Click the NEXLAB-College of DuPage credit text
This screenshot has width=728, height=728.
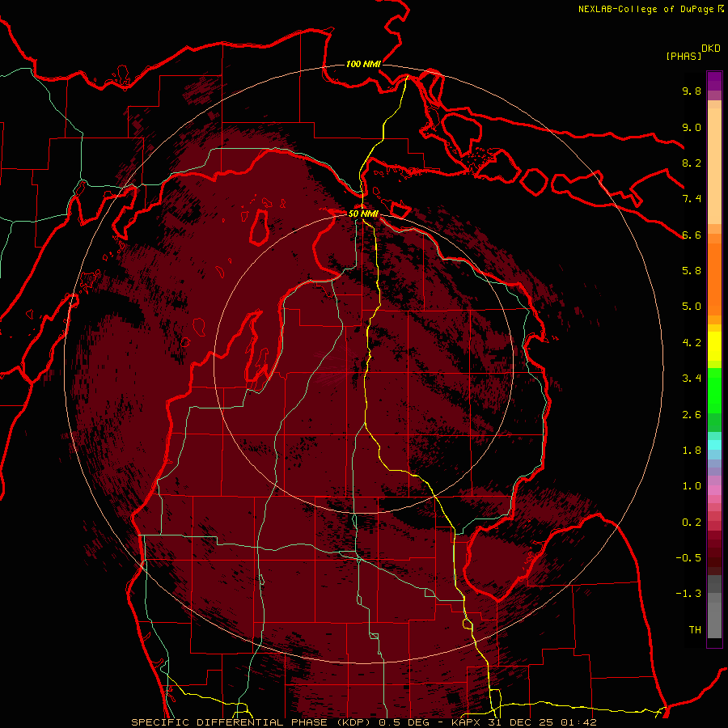(646, 9)
